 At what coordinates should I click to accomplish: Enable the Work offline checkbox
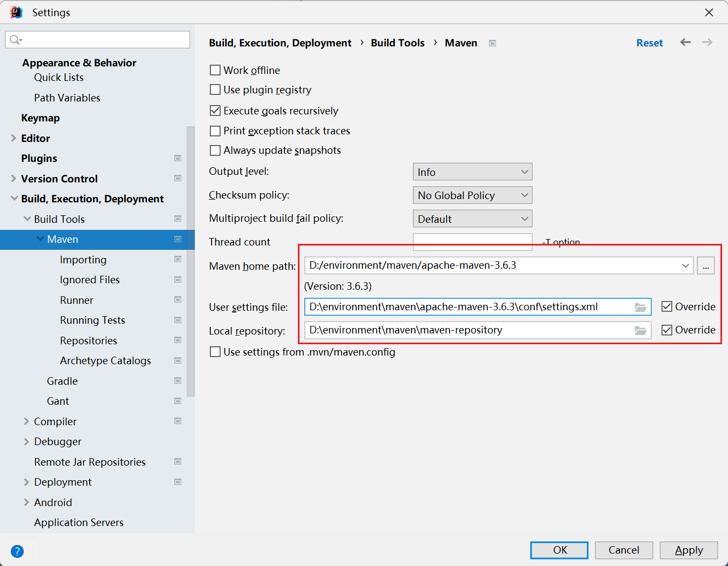click(215, 70)
